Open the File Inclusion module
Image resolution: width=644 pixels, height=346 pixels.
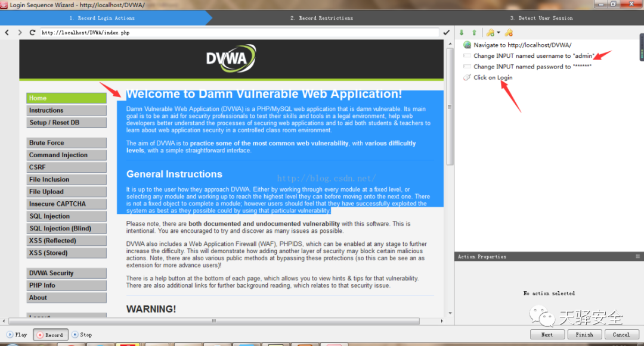pos(67,180)
